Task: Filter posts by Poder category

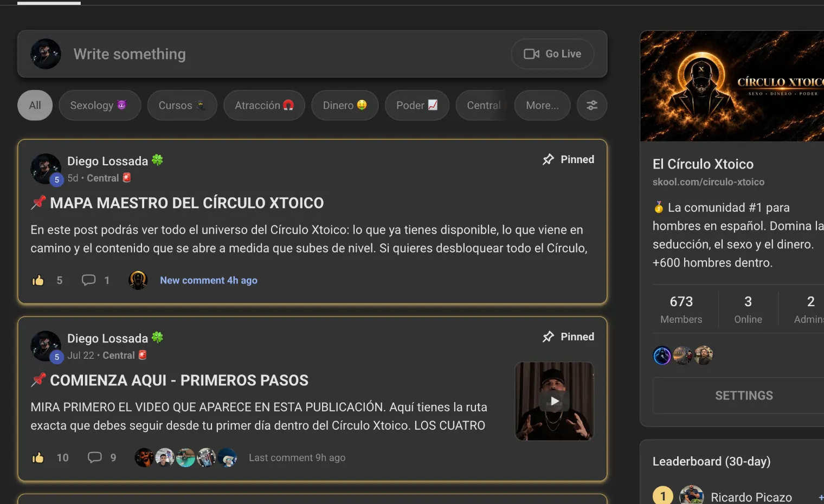Action: (x=417, y=105)
